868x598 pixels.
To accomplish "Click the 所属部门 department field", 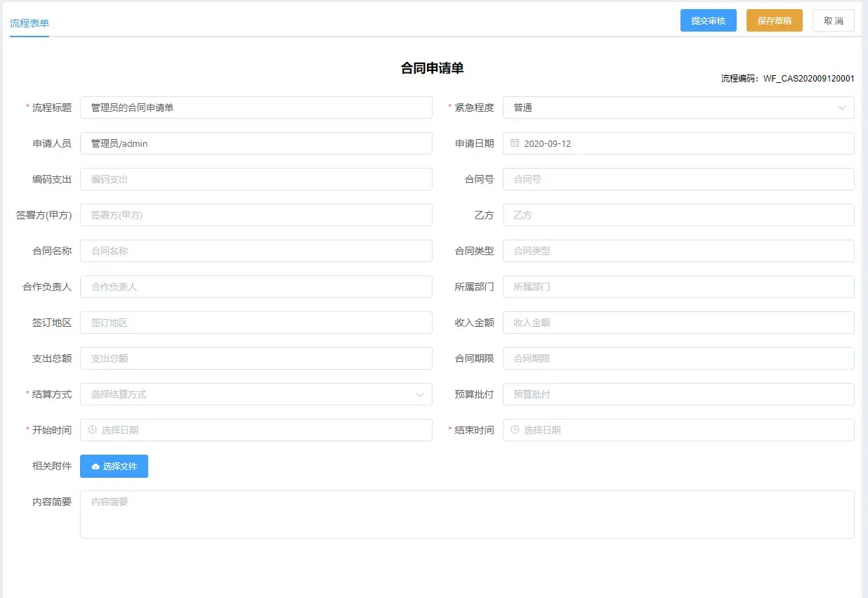I will tap(678, 287).
